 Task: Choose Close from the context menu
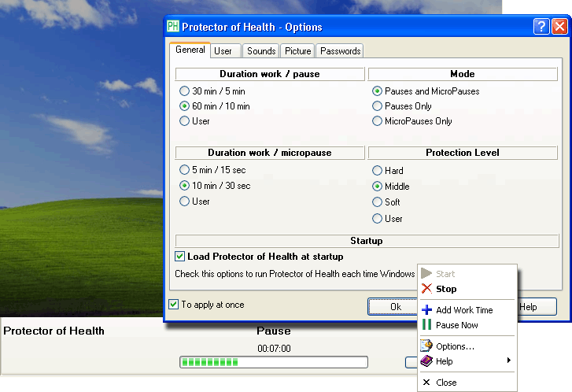tap(467, 382)
